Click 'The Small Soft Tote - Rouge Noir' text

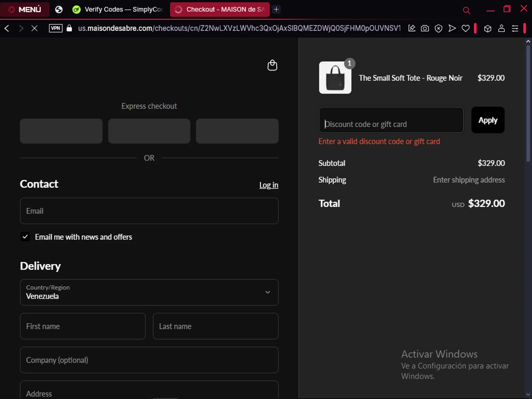click(410, 78)
